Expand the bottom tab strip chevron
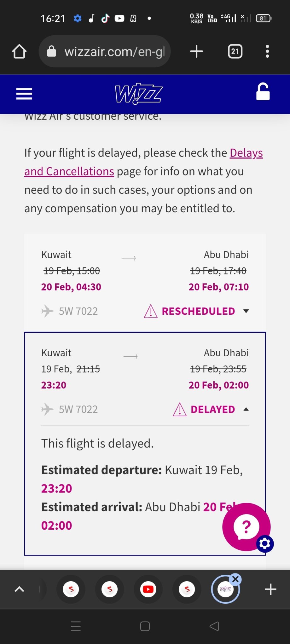 (20, 589)
